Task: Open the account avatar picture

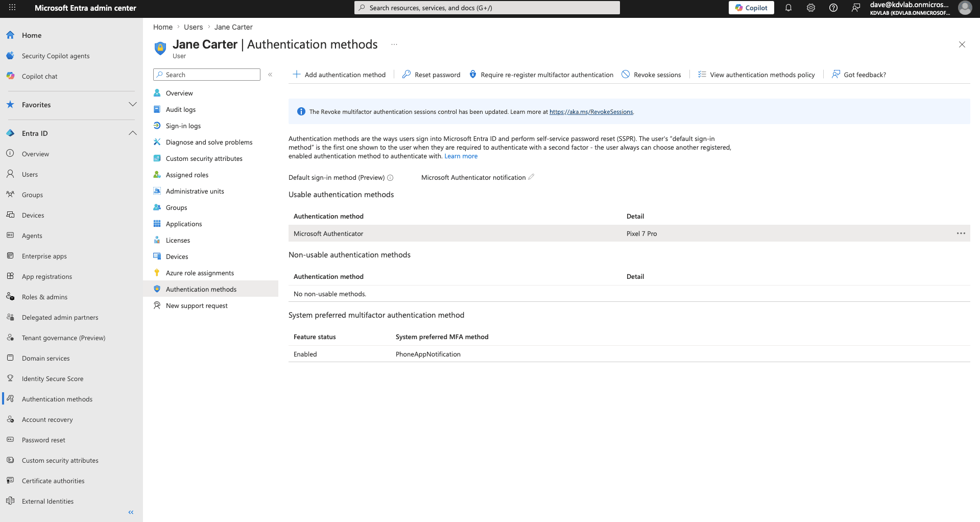Action: (x=965, y=8)
